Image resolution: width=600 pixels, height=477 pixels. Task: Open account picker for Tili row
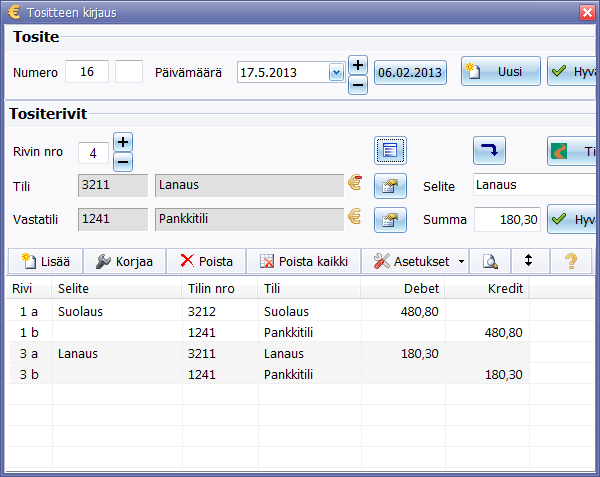tap(389, 186)
